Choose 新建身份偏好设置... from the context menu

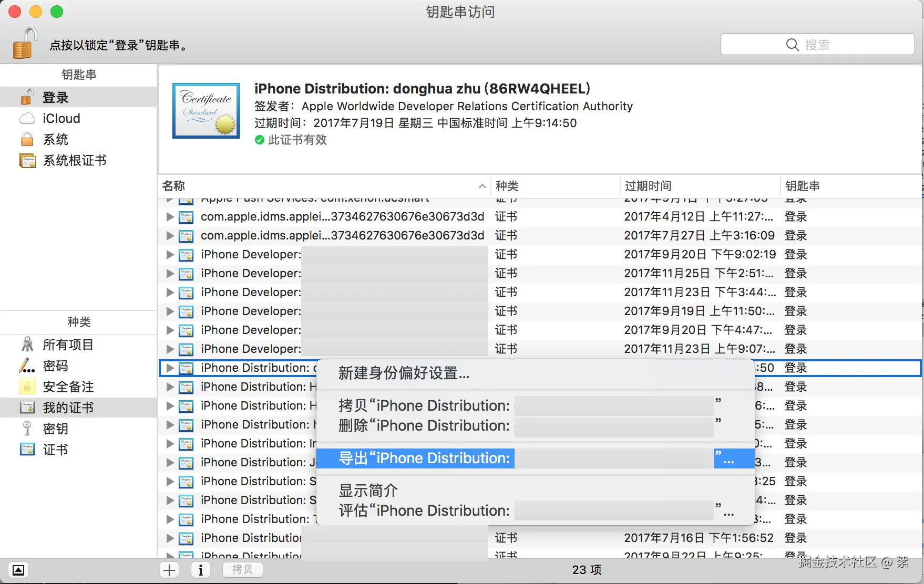[535, 373]
